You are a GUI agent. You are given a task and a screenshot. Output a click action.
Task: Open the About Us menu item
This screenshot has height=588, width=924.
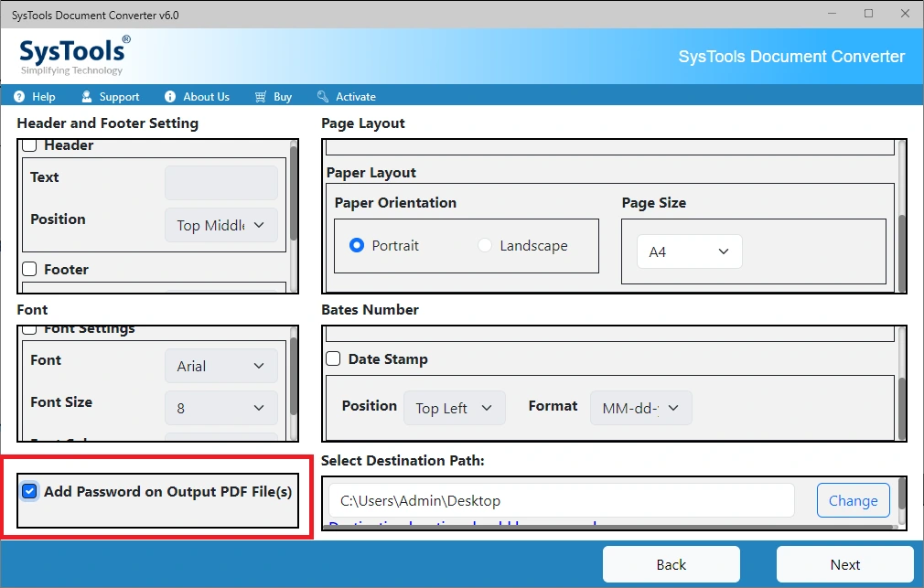tap(197, 97)
